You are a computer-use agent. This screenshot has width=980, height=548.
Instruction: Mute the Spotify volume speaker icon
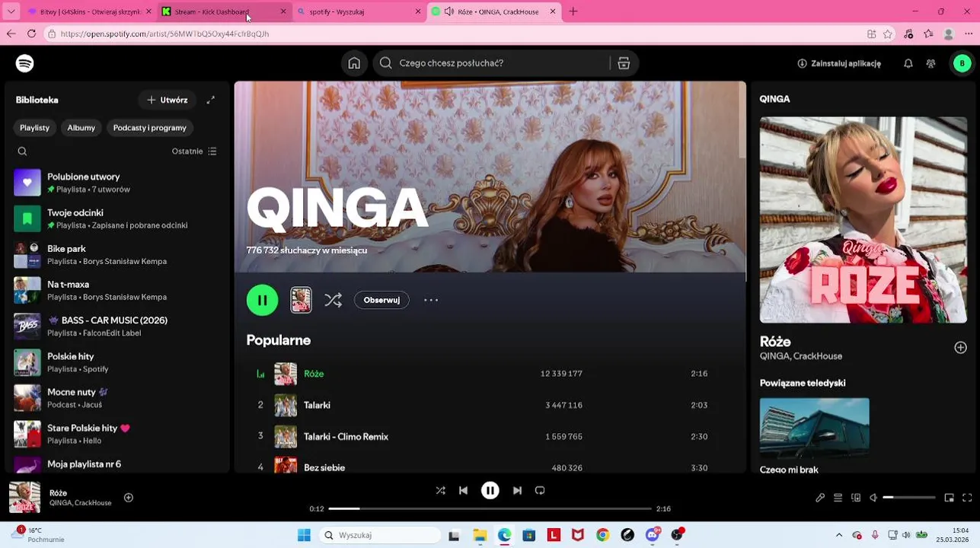[x=874, y=498]
